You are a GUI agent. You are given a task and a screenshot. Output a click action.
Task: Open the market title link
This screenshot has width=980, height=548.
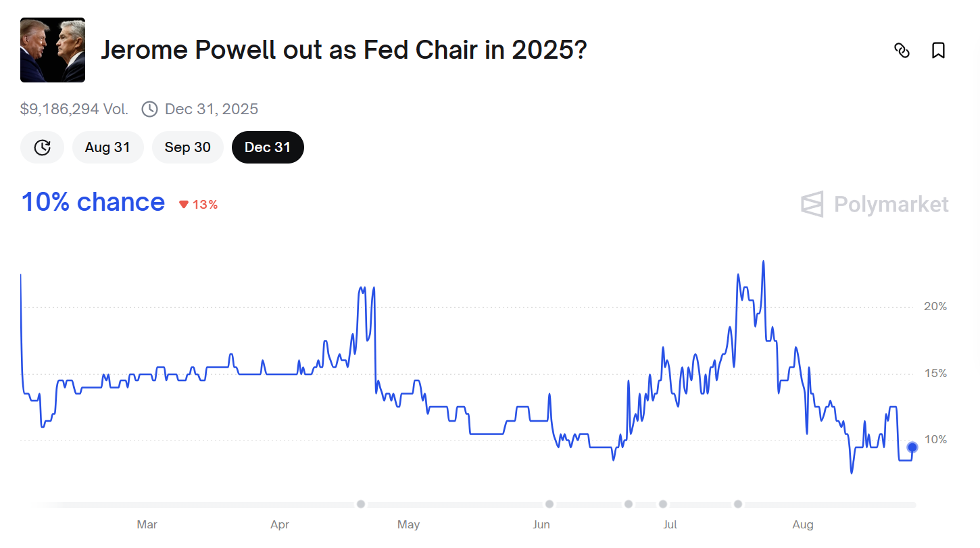click(344, 50)
